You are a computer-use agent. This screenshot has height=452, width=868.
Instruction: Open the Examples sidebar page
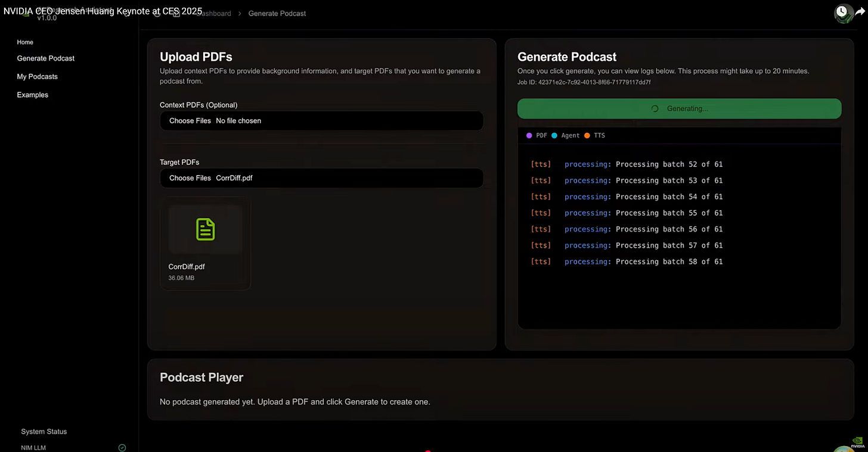tap(32, 95)
